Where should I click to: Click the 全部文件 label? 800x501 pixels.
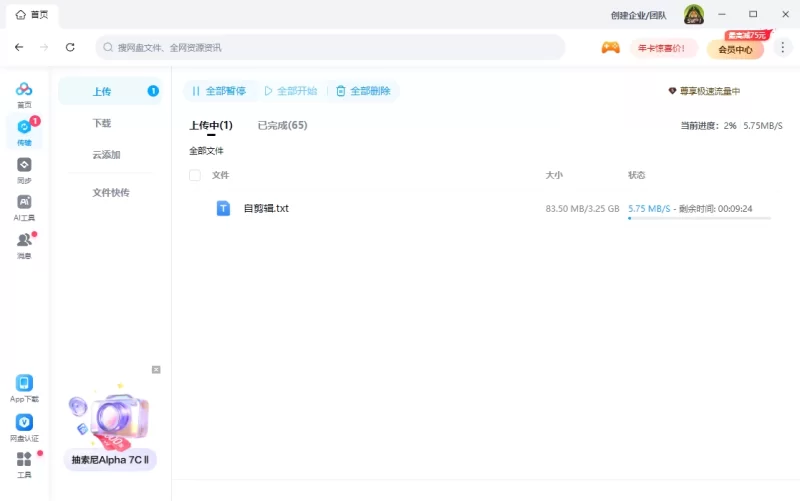click(x=206, y=151)
